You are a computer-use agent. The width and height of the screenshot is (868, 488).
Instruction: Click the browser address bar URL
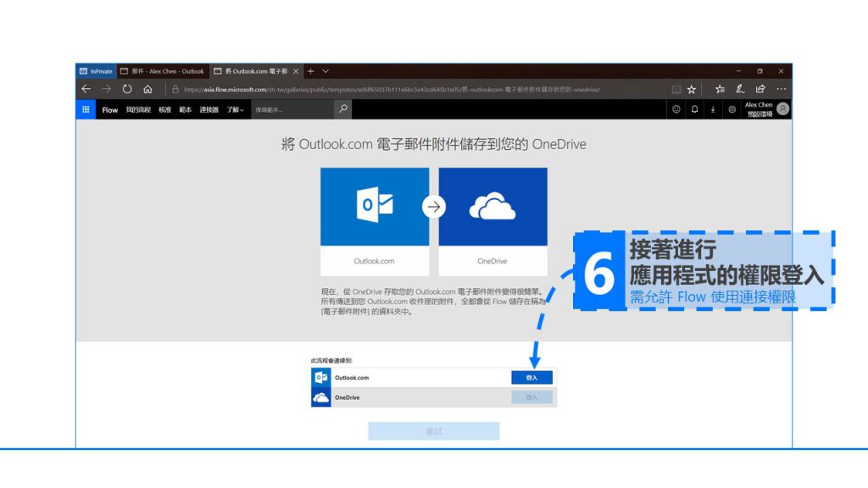pyautogui.click(x=392, y=89)
